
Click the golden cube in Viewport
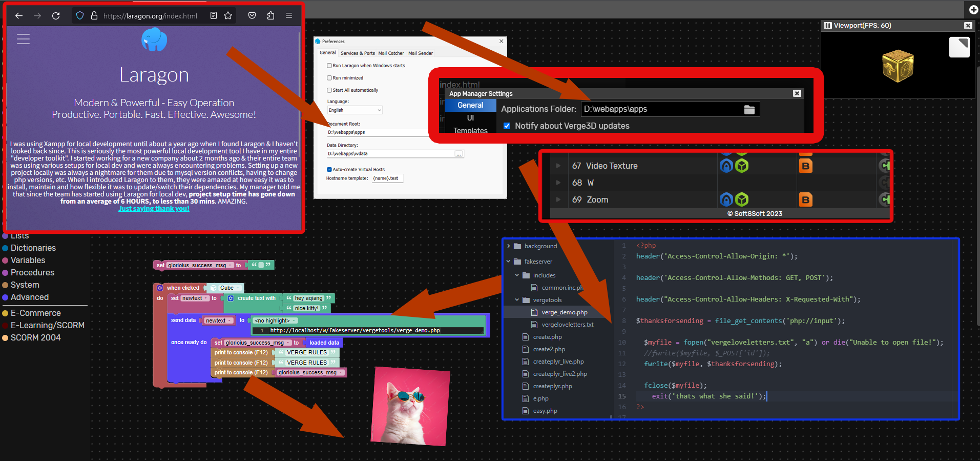(x=898, y=66)
